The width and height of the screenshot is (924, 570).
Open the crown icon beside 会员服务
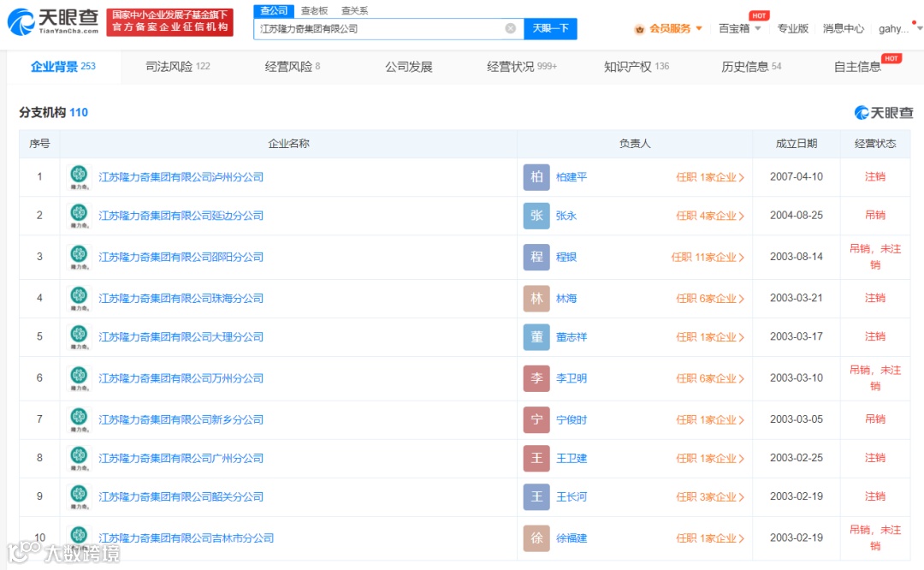[639, 29]
